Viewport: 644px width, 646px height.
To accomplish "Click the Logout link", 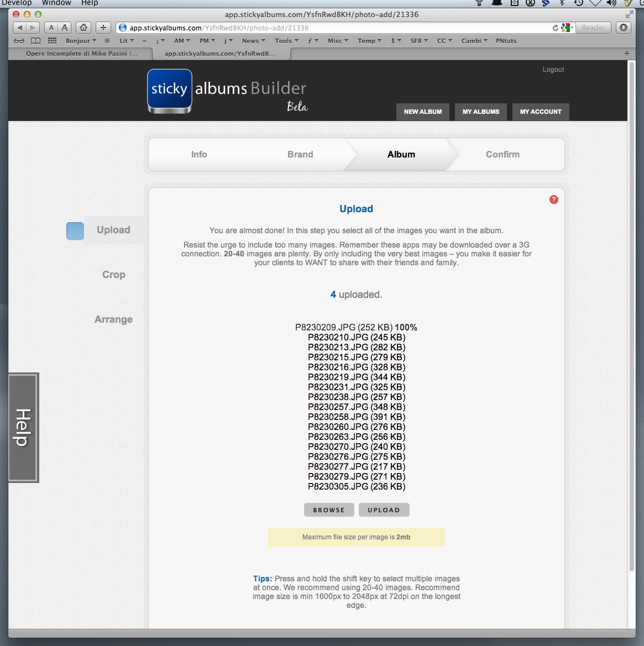I will click(553, 70).
